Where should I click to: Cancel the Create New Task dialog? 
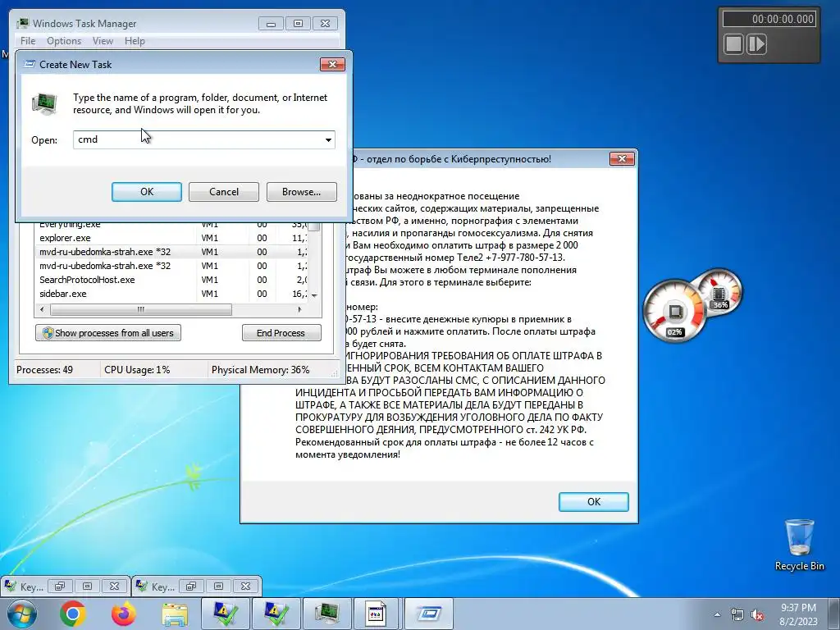pos(224,192)
